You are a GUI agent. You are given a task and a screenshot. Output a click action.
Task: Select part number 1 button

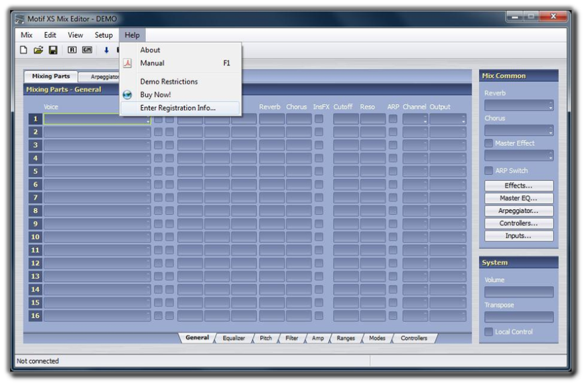(x=35, y=119)
